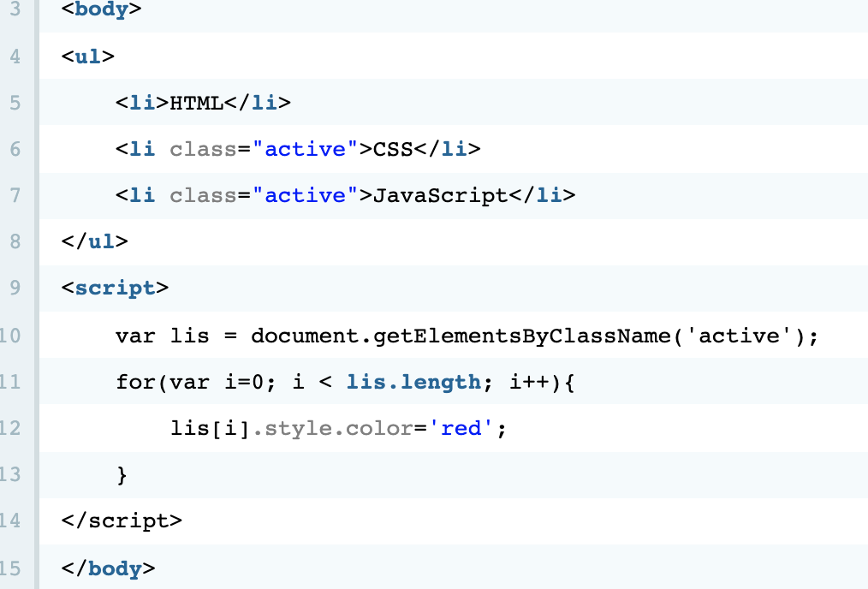Screen dimensions: 868x589
Task: Click the closing body tag on line 15
Action: click(109, 568)
